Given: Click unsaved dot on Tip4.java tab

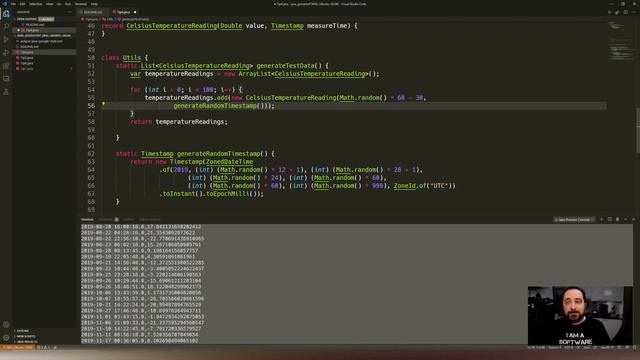Looking at the screenshot, I should (x=135, y=12).
